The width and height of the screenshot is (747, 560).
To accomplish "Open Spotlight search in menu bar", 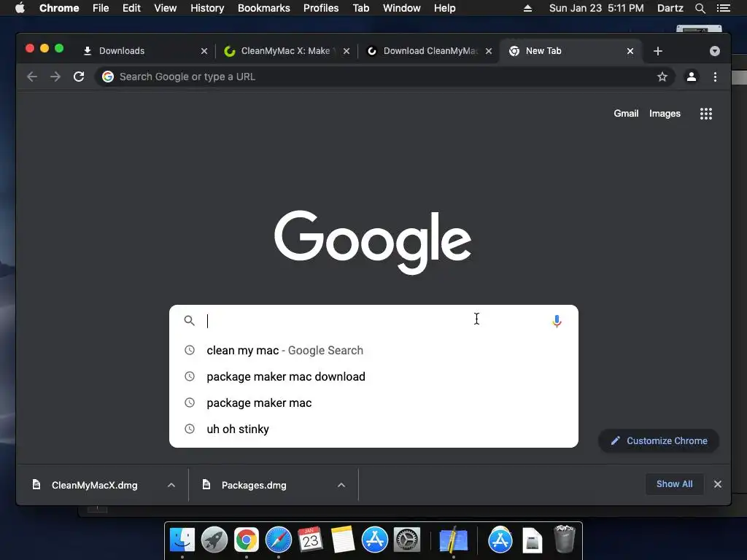I will [700, 8].
